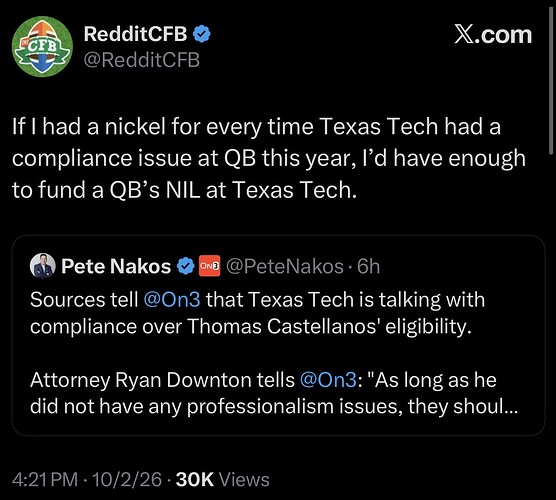
Task: Open Pete Nakos's profile picture
Action: pyautogui.click(x=43, y=266)
